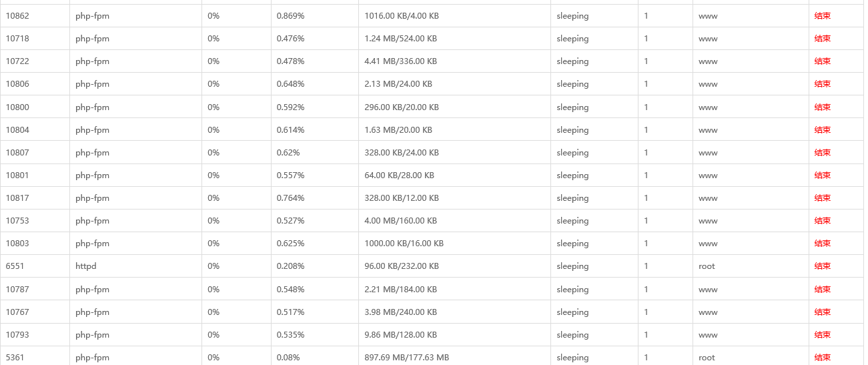
Task: Stop the process with PID 10801
Action: coord(822,175)
